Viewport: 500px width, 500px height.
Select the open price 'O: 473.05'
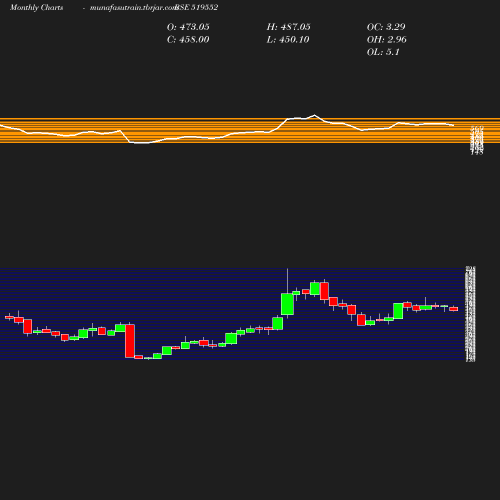[188, 27]
